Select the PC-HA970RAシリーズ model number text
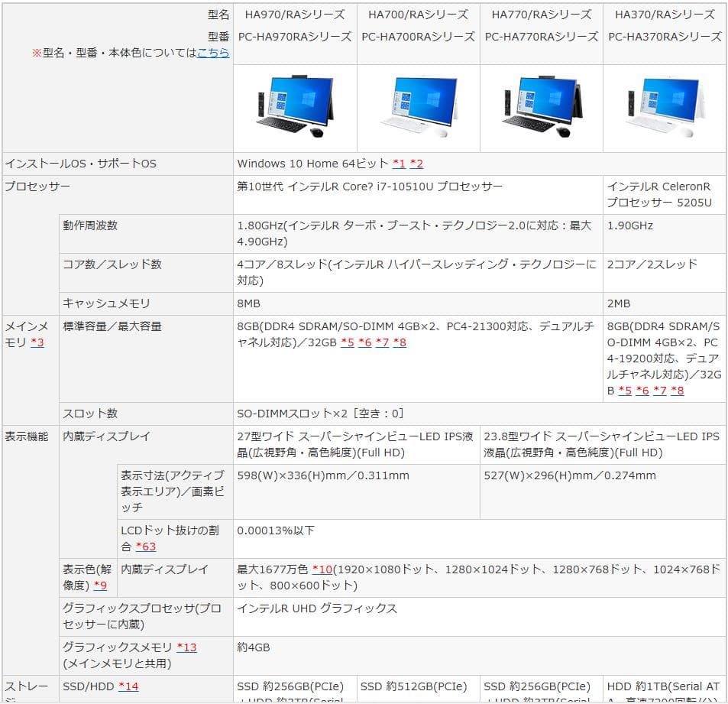 click(x=295, y=36)
